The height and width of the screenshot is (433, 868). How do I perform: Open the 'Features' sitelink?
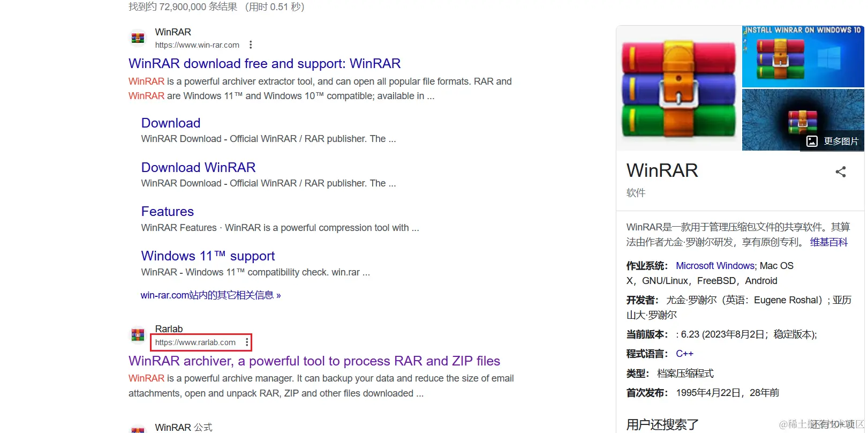[168, 211]
